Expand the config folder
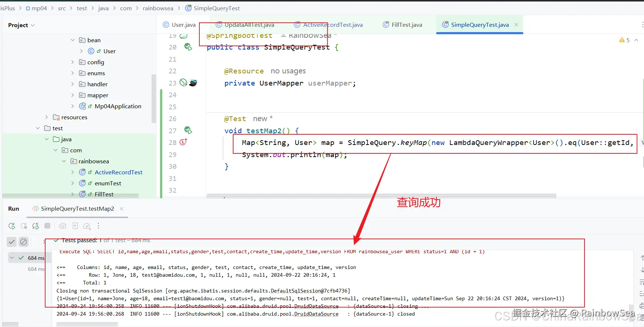Screen dimensions: 644x327 coord(73,62)
